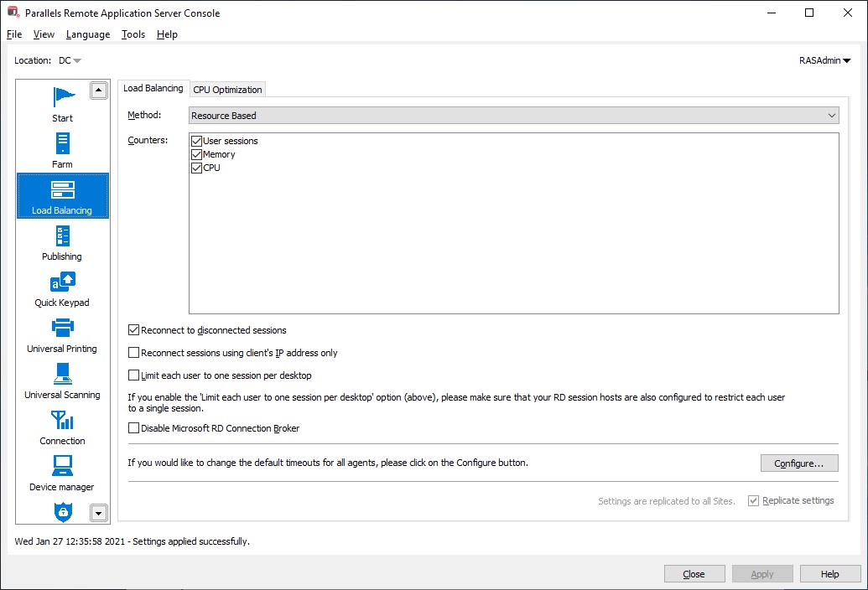The image size is (868, 590).
Task: Click the bottom Help button
Action: tap(829, 574)
